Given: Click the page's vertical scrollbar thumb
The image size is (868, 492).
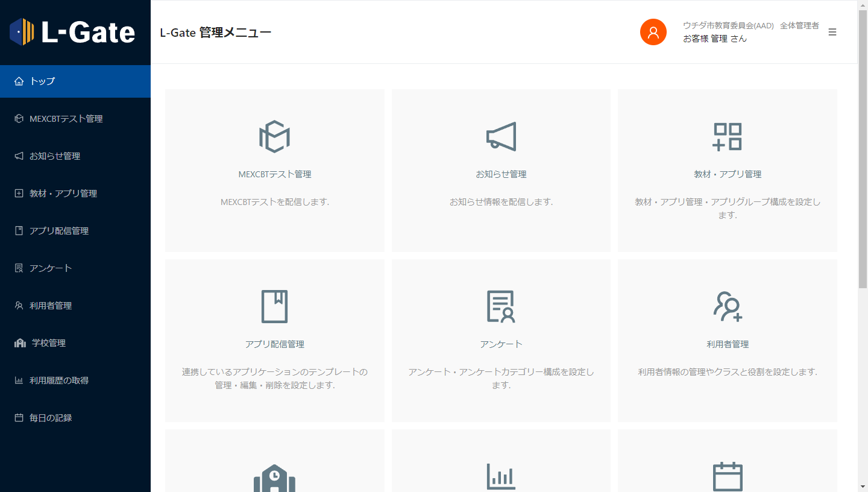Looking at the screenshot, I should click(x=863, y=148).
